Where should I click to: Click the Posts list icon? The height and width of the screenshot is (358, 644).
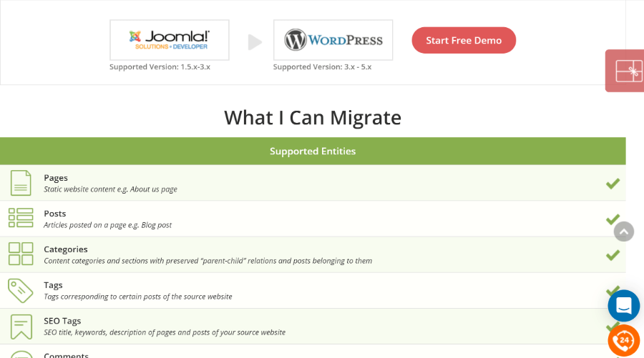point(21,218)
